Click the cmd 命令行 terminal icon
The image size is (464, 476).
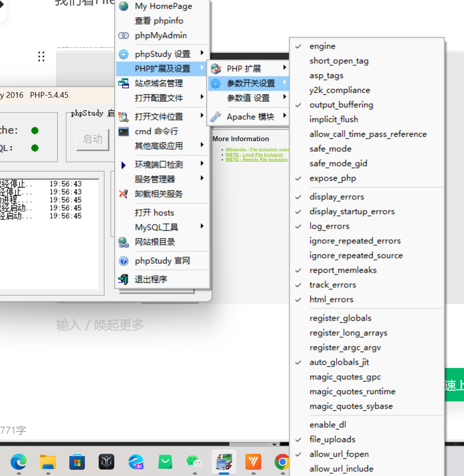tap(124, 132)
